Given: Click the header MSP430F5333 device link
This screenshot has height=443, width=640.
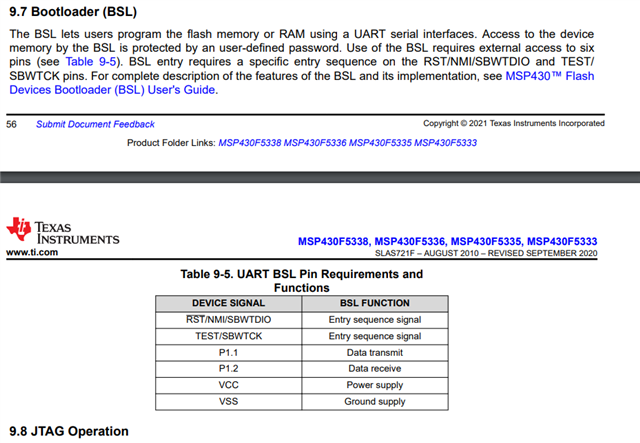Looking at the screenshot, I should (562, 242).
